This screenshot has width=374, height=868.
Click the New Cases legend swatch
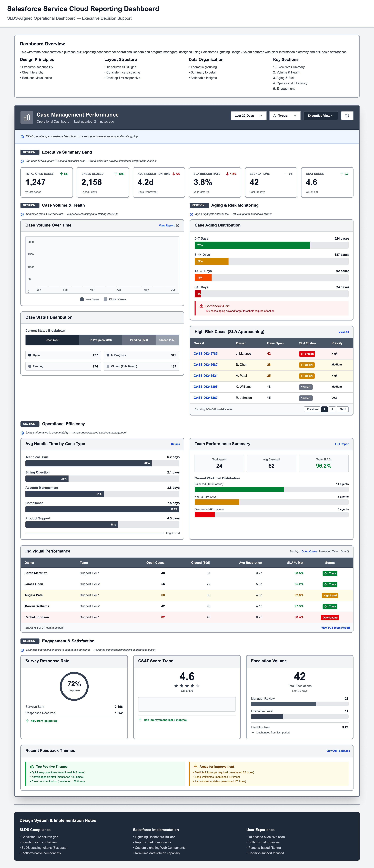point(82,299)
